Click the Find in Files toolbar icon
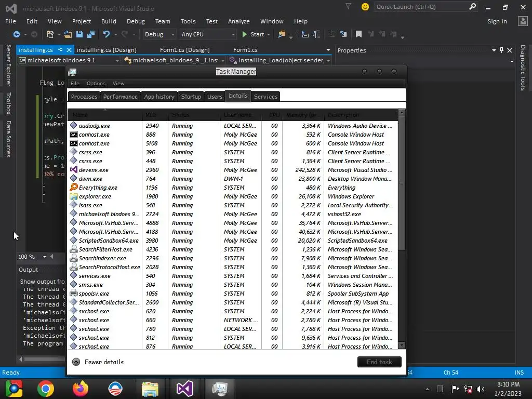The height and width of the screenshot is (399, 532). (282, 34)
